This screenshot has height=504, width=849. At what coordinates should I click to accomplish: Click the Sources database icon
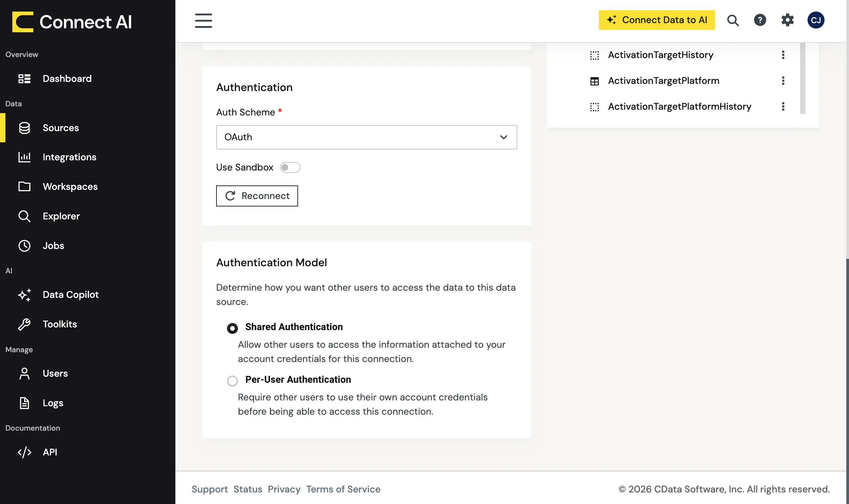(x=24, y=128)
